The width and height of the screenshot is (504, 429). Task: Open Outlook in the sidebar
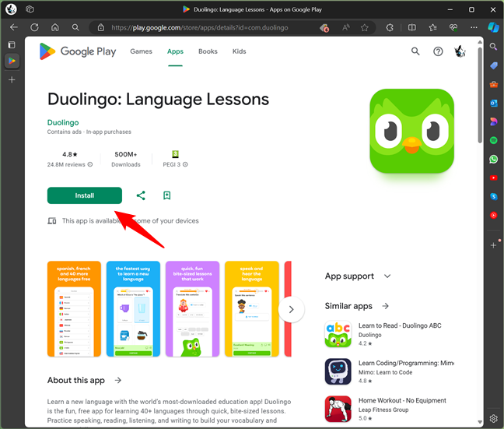pyautogui.click(x=493, y=103)
